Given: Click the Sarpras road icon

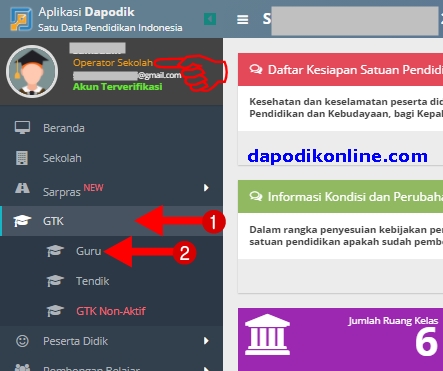Looking at the screenshot, I should [22, 188].
